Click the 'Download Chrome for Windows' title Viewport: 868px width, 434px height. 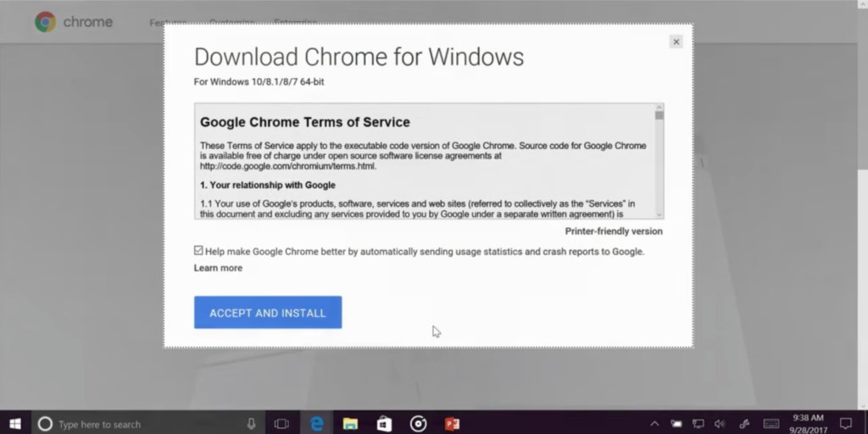click(x=359, y=57)
